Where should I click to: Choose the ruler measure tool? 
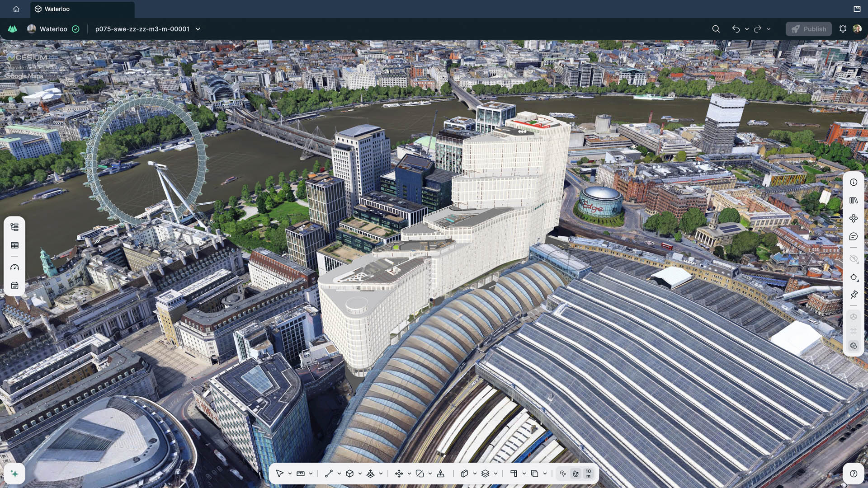pos(301,474)
